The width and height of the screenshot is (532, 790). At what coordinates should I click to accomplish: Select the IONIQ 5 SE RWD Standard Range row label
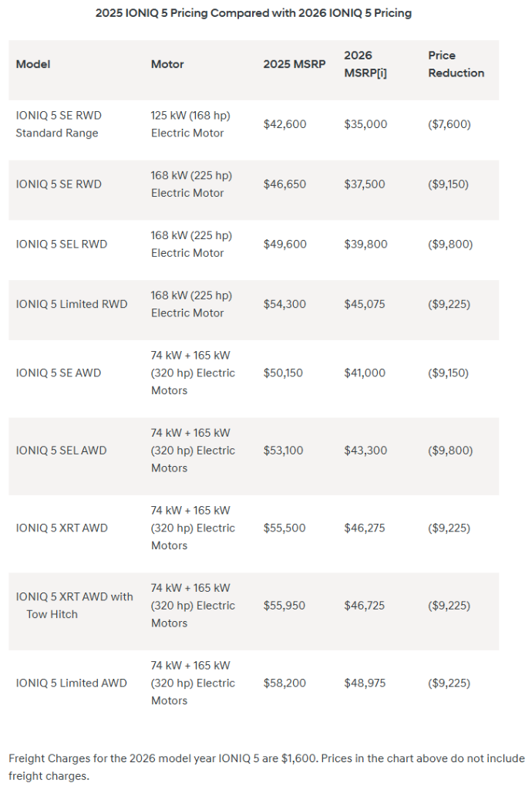59,124
